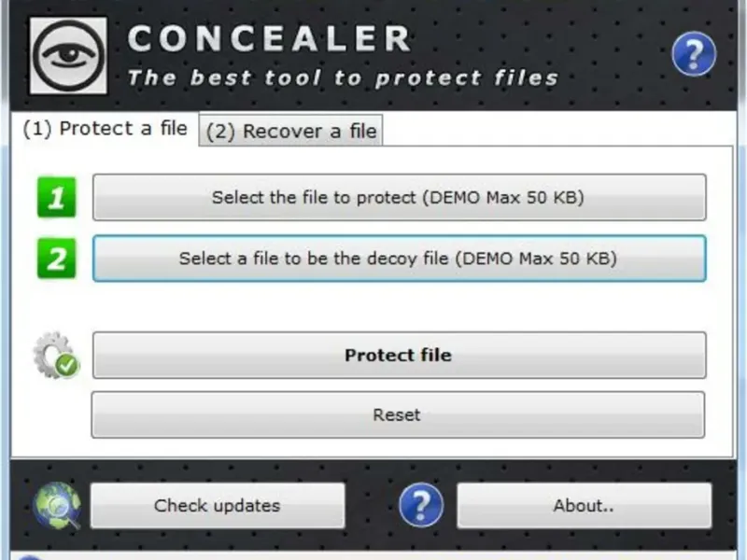Click the blank panel area above Protect file
Screen dimensions: 747x560
pyautogui.click(x=399, y=306)
